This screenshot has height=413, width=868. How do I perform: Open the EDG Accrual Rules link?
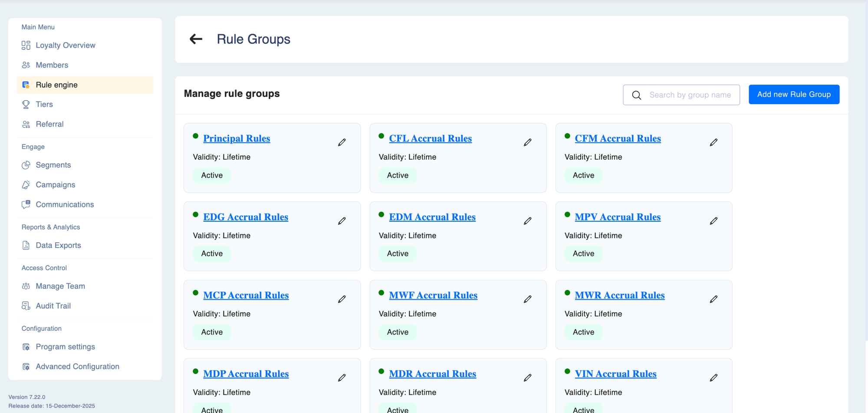[x=246, y=217]
